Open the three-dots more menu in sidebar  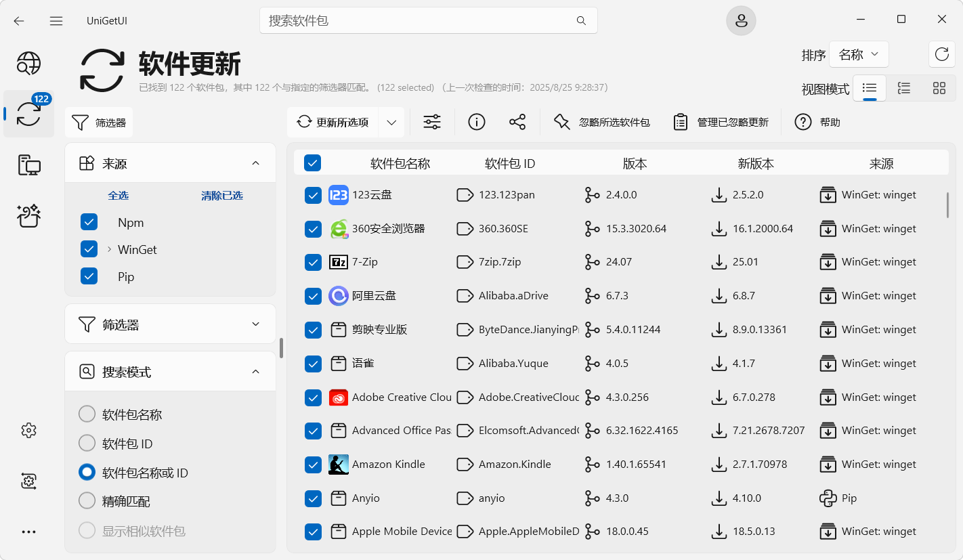28,532
